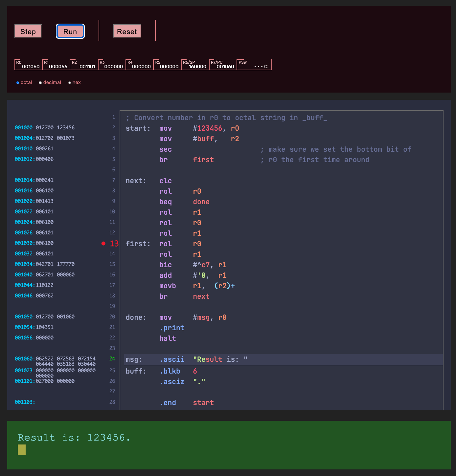Click the comment 'Convert number in r0' line

tap(226, 118)
